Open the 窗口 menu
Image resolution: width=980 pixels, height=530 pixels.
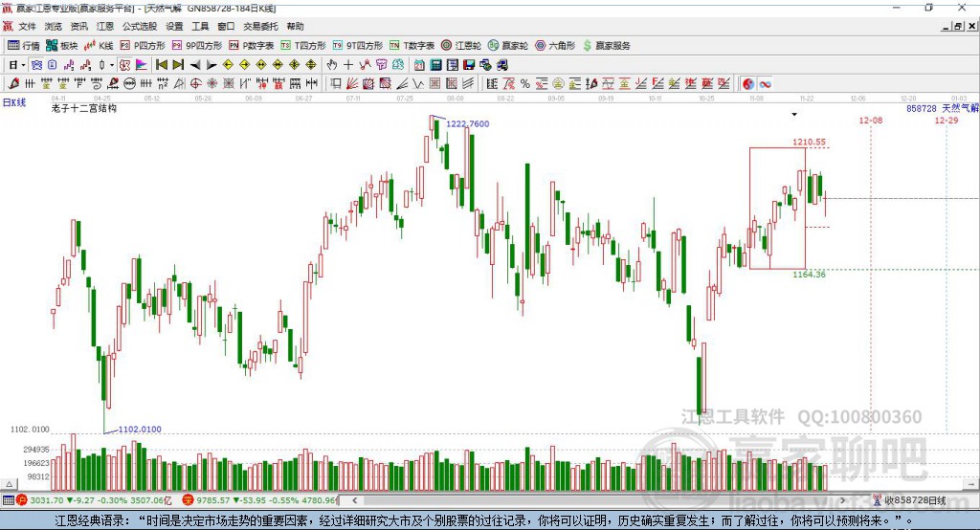point(226,26)
